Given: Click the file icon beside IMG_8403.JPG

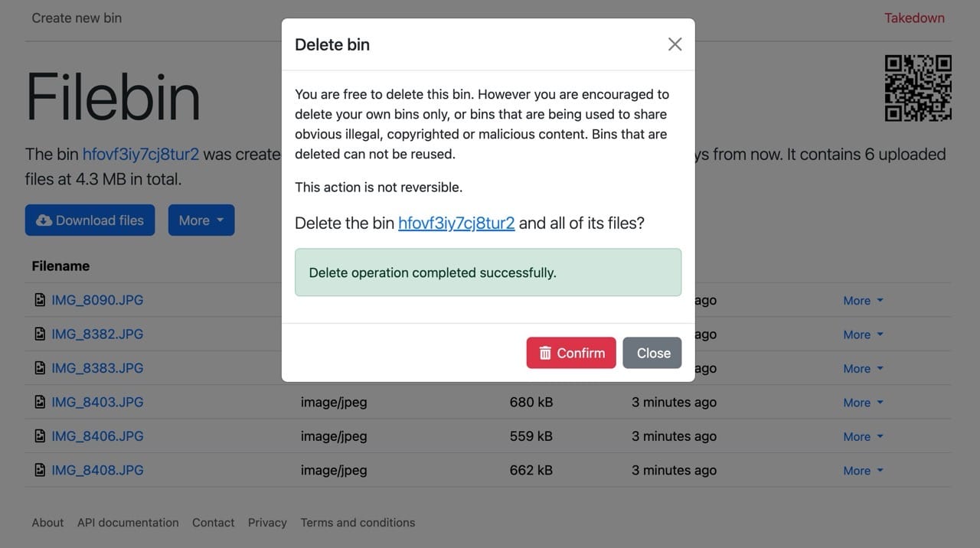Looking at the screenshot, I should coord(40,402).
